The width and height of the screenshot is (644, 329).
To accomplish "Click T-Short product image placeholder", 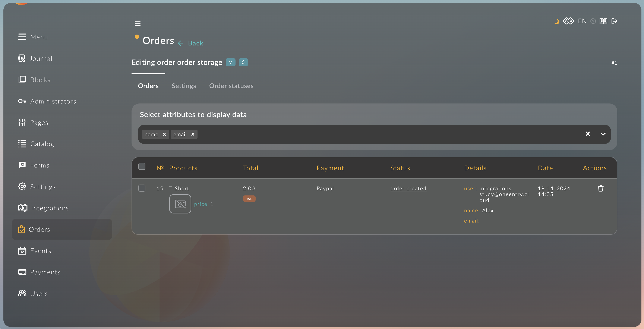I will pos(180,204).
